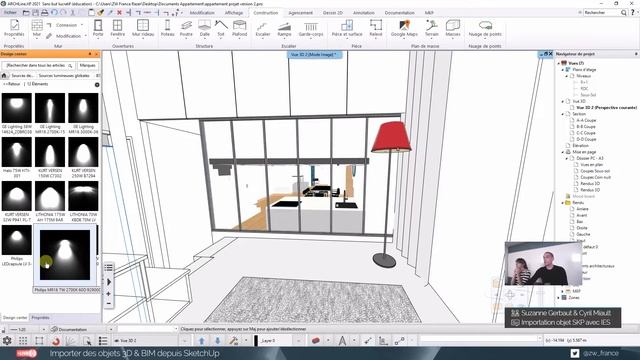Image resolution: width=640 pixels, height=360 pixels.
Task: Select the Vue 3D 2 (Mode image) view tab
Action: coord(313,54)
